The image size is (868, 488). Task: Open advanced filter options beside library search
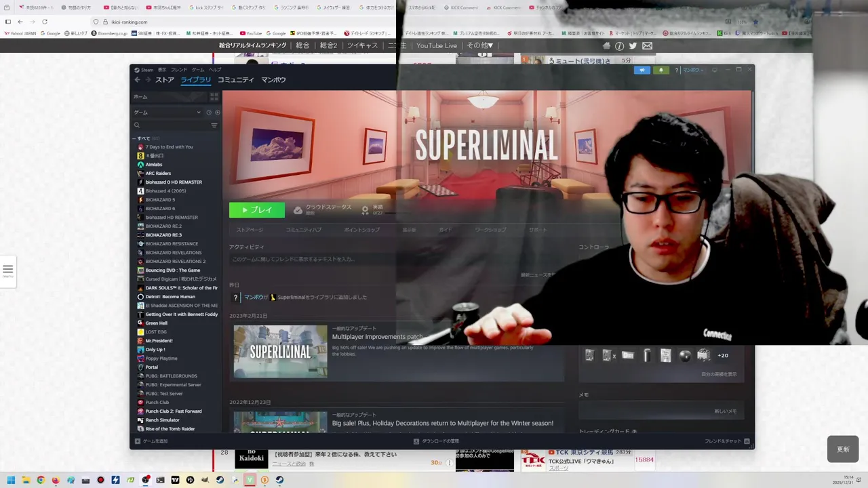214,125
